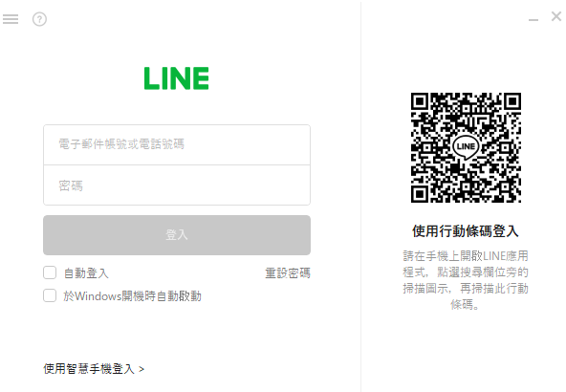Click the arrow after 使用智慧手機登入

tap(141, 369)
